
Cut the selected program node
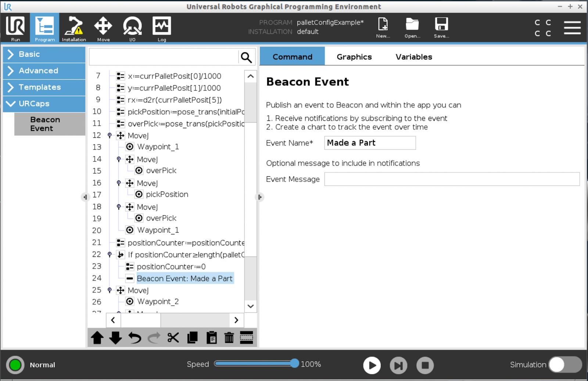click(173, 338)
